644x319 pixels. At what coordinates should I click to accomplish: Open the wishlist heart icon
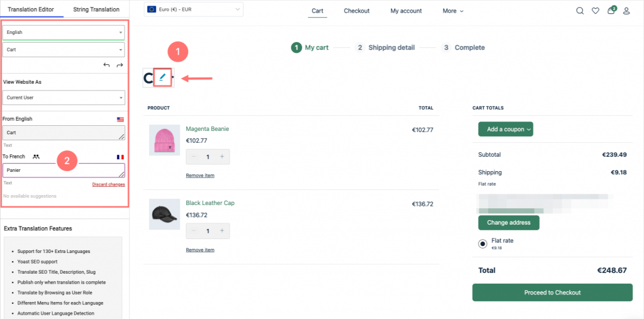pyautogui.click(x=595, y=11)
